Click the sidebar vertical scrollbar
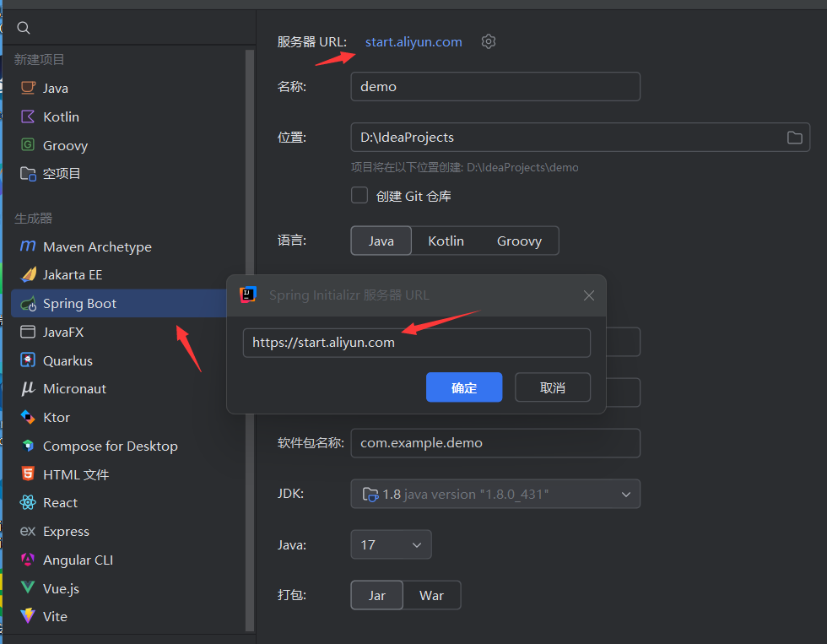The image size is (827, 644). (250, 340)
